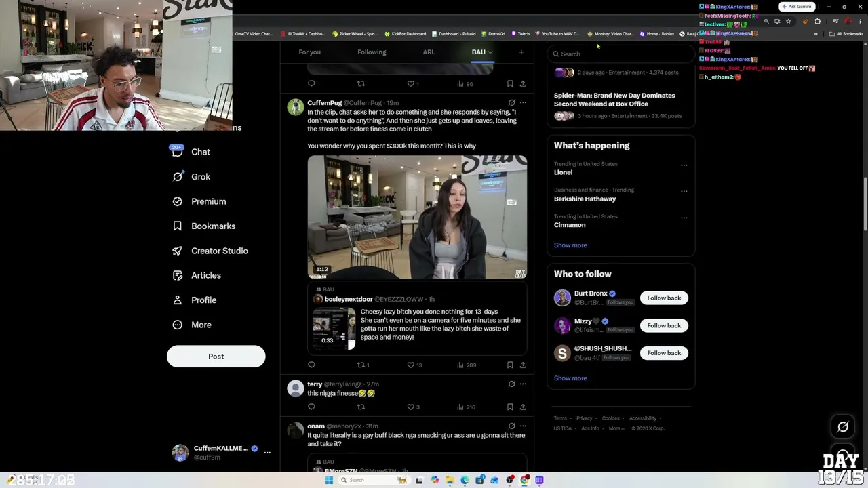Open Chat from the X sidebar
This screenshot has height=488, width=868.
click(191, 152)
